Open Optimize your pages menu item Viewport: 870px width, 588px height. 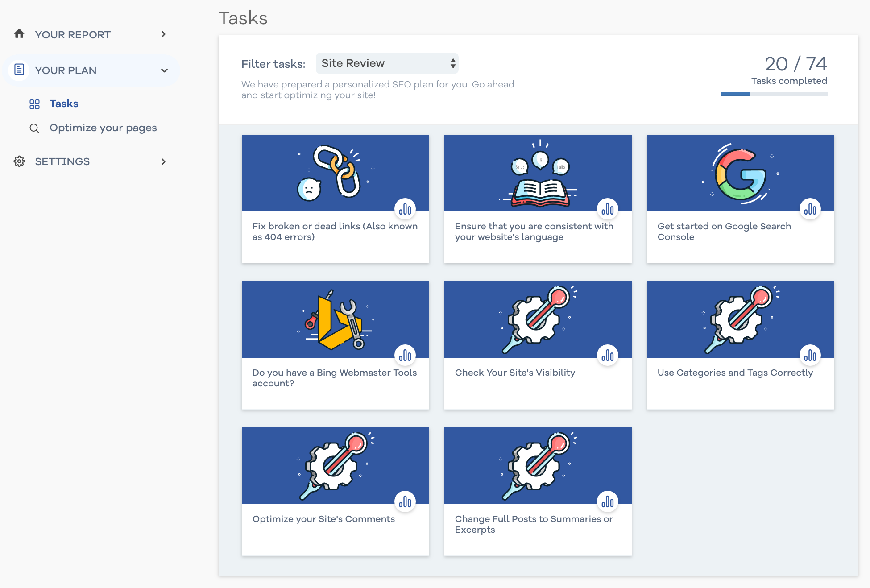[103, 128]
